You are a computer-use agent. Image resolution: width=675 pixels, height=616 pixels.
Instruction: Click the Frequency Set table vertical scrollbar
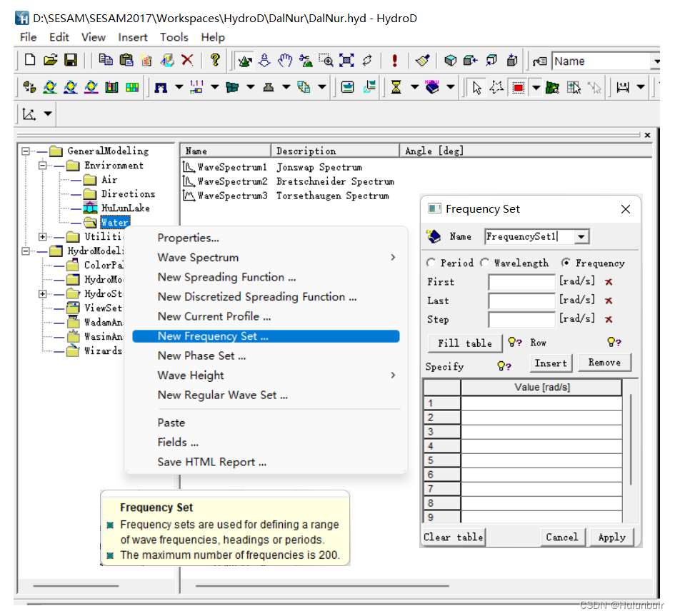tap(630, 439)
